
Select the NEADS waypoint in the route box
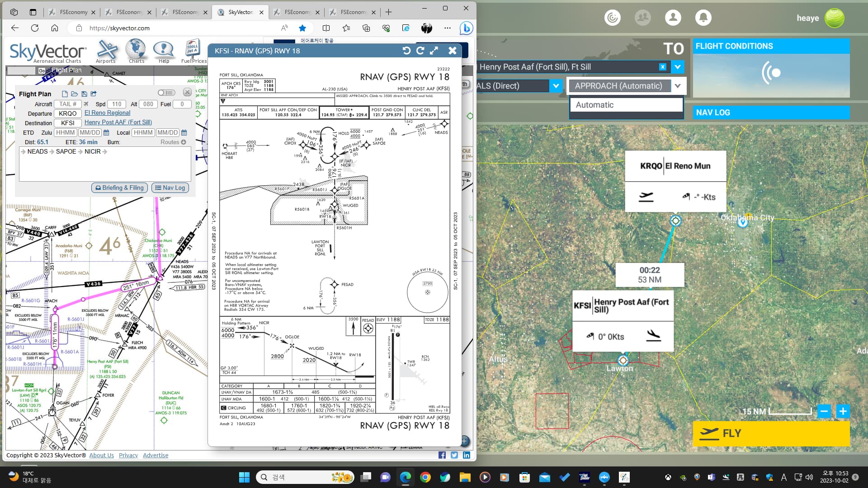(38, 151)
